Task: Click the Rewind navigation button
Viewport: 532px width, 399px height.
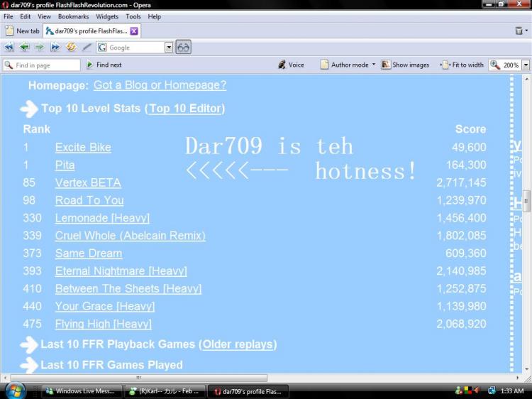Action: (9, 48)
